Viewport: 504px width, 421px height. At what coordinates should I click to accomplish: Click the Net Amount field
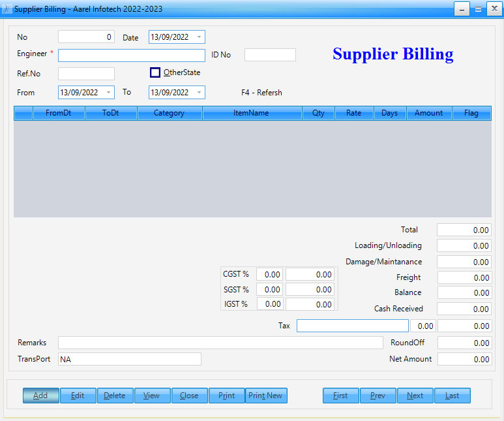[x=465, y=359]
